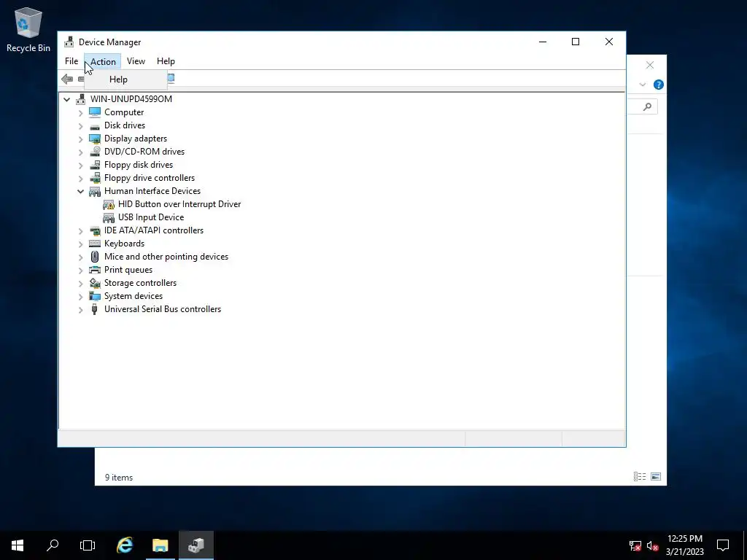Click the Device Manager taskbar button
Screen dimensions: 747x560
pyautogui.click(x=196, y=545)
